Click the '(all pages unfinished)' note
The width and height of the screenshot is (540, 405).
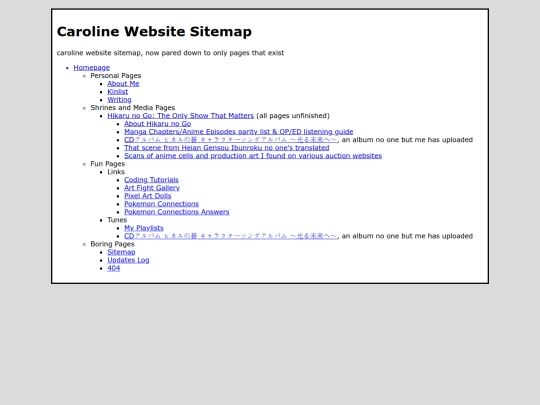pyautogui.click(x=293, y=116)
